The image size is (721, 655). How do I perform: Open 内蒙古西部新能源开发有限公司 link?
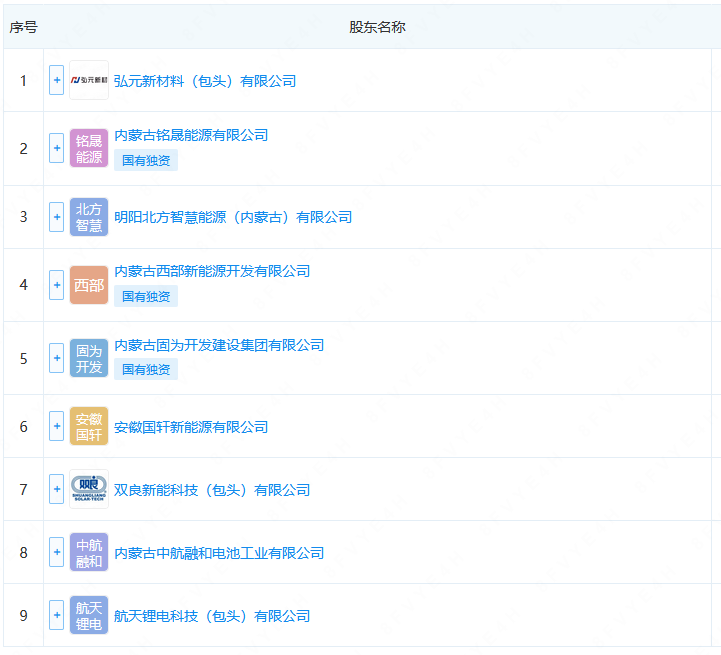coord(212,271)
